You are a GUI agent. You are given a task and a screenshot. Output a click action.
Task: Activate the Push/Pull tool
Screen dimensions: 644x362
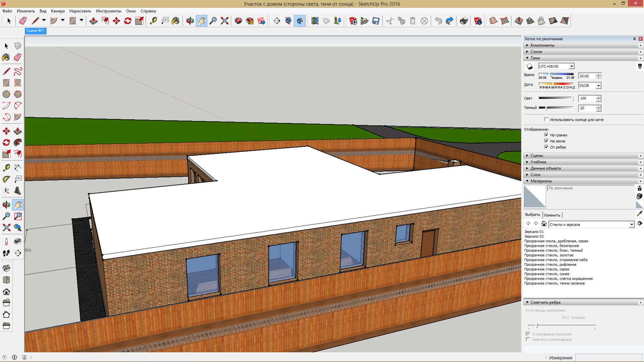pos(18,131)
